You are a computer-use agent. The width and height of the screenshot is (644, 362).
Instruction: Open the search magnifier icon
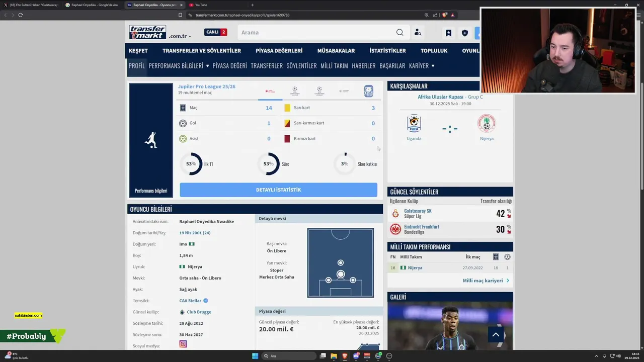[x=399, y=32]
